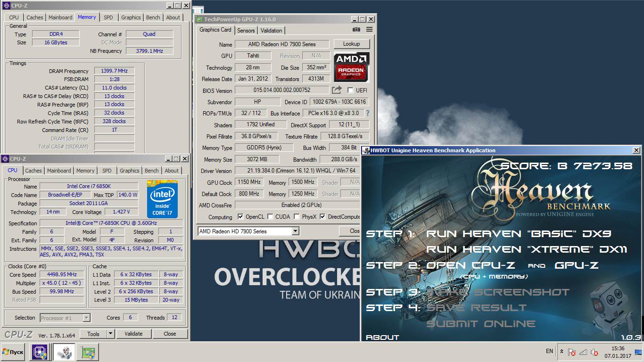Click the Validate button in CPU-Z
The width and height of the screenshot is (644, 362).
[x=133, y=334]
